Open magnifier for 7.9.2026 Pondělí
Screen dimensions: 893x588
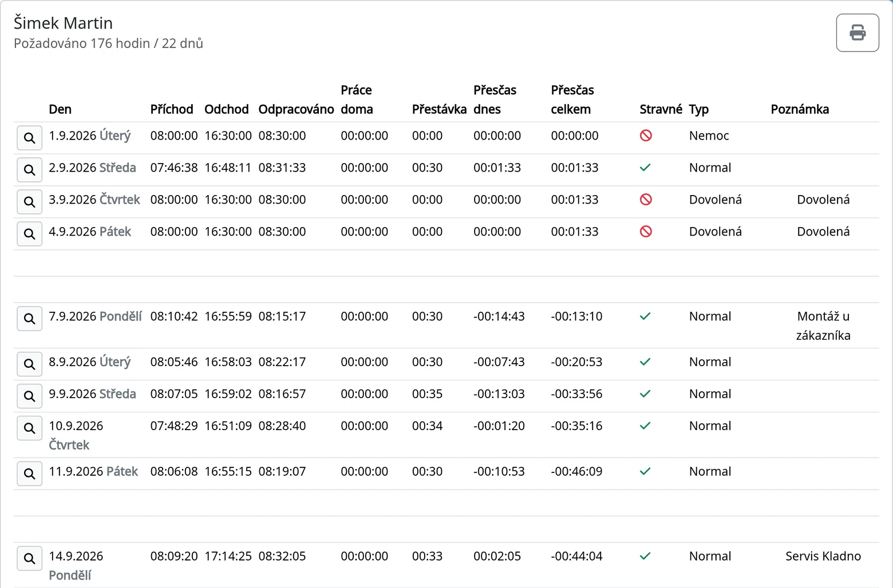[29, 319]
